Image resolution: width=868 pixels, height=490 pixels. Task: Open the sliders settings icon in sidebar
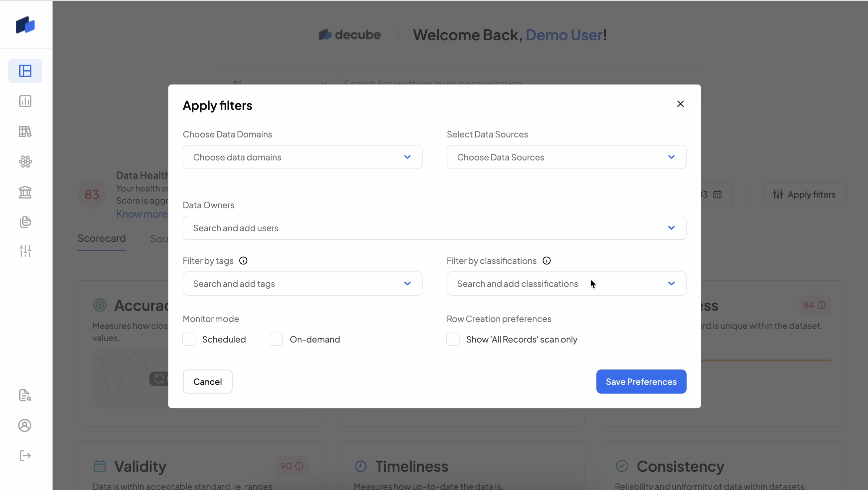click(x=25, y=251)
